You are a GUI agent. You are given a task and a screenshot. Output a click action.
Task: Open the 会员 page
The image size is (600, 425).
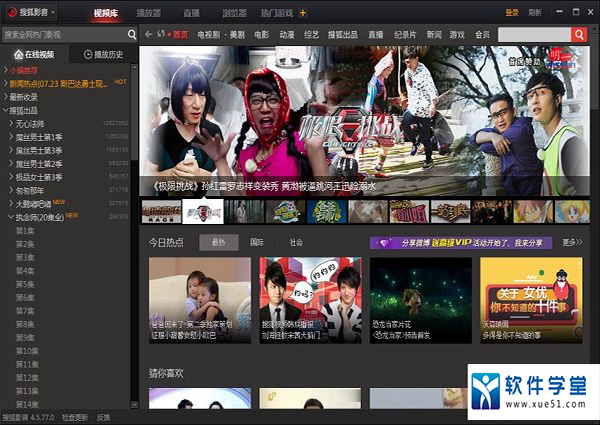click(x=482, y=35)
